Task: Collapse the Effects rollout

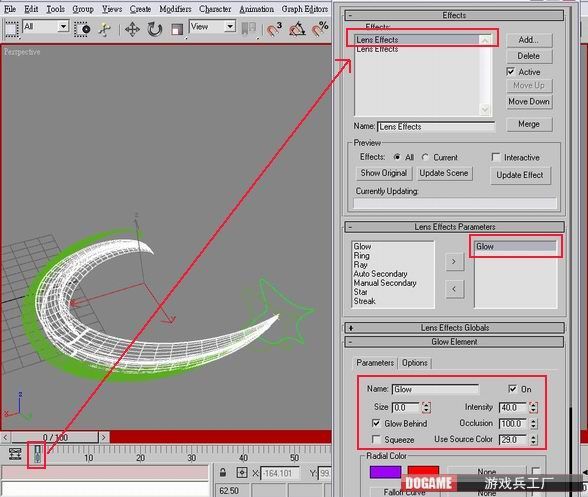Action: [454, 15]
